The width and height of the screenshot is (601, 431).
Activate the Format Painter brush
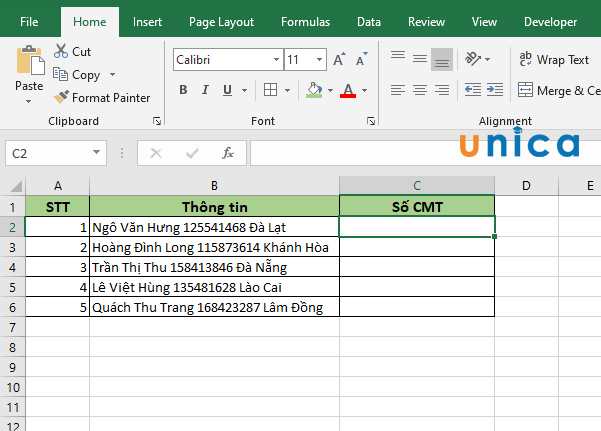(x=61, y=97)
